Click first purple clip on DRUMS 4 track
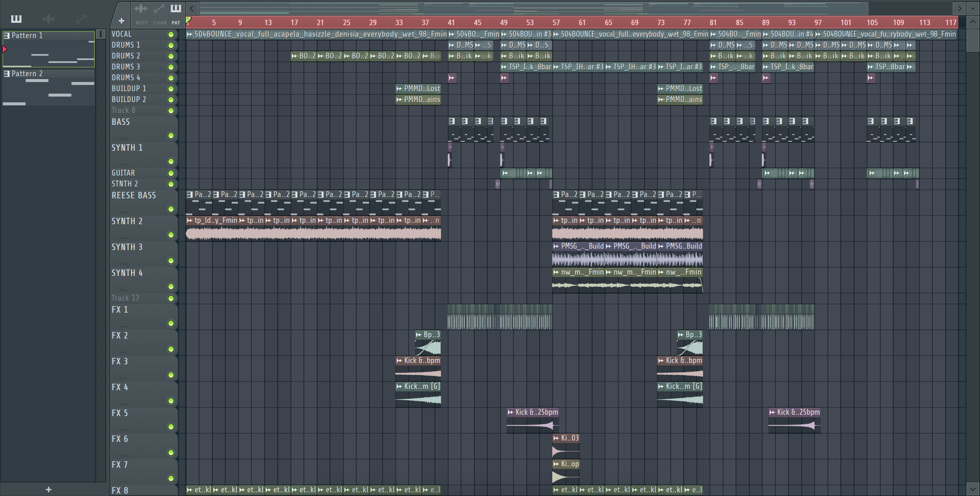The image size is (980, 496). point(452,78)
